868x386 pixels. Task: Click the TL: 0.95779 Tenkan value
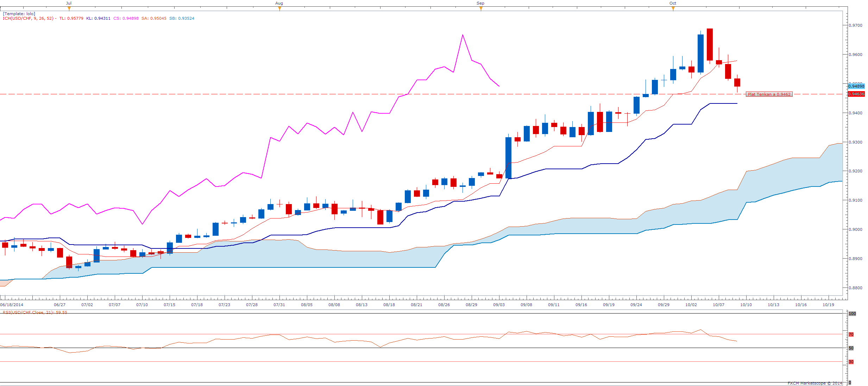click(71, 18)
